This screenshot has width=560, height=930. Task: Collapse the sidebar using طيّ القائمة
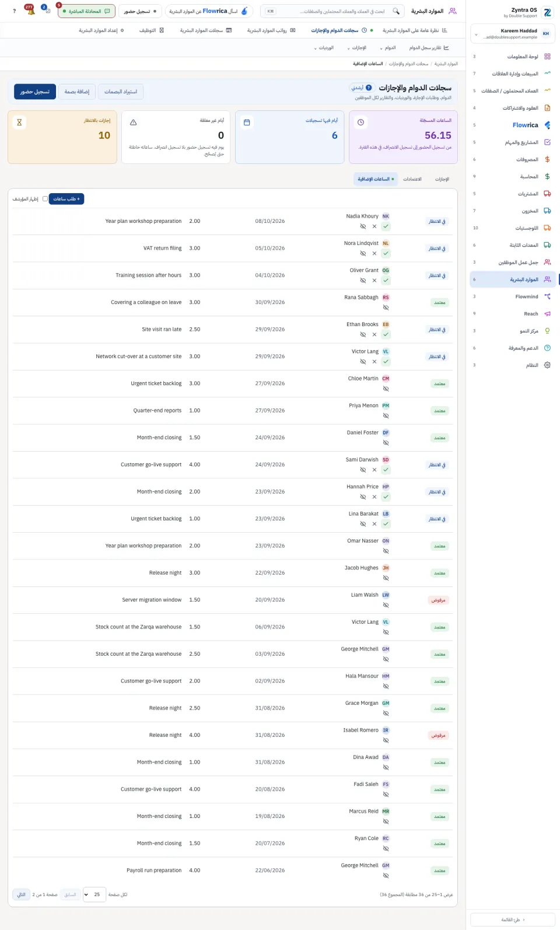[512, 920]
